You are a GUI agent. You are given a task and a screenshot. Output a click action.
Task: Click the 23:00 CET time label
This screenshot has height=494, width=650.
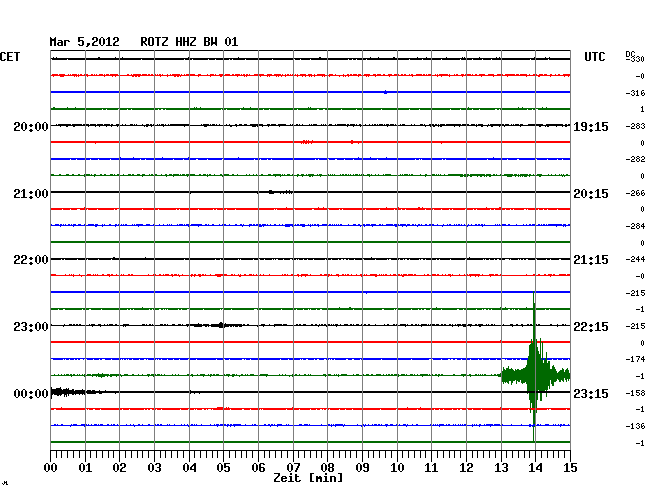(x=31, y=327)
